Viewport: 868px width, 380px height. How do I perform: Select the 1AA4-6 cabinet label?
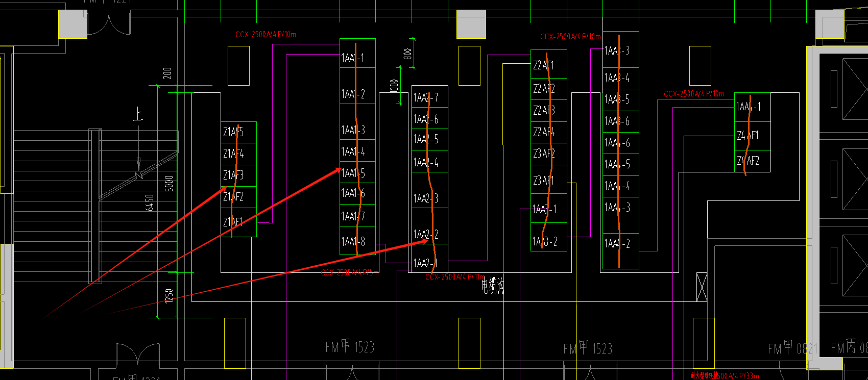pos(617,143)
